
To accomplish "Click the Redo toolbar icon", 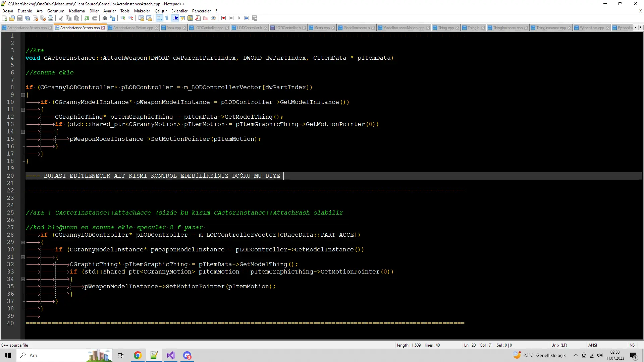I will pos(95,18).
